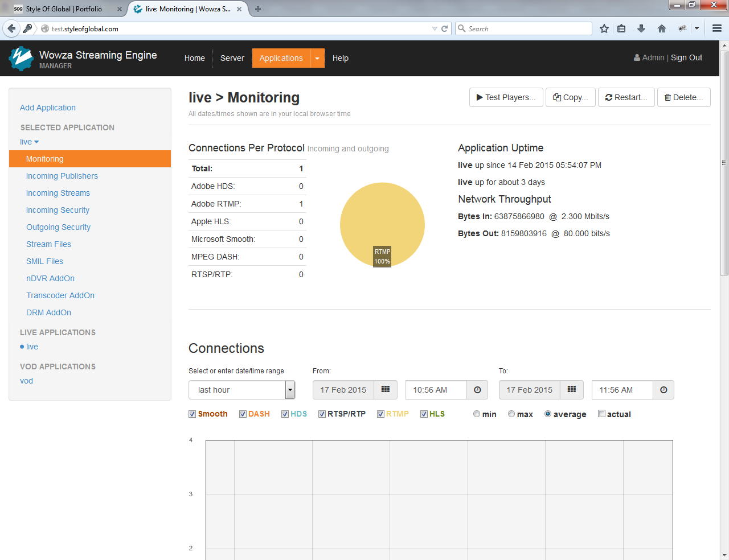
Task: Enable the actual checkbox
Action: (x=601, y=414)
